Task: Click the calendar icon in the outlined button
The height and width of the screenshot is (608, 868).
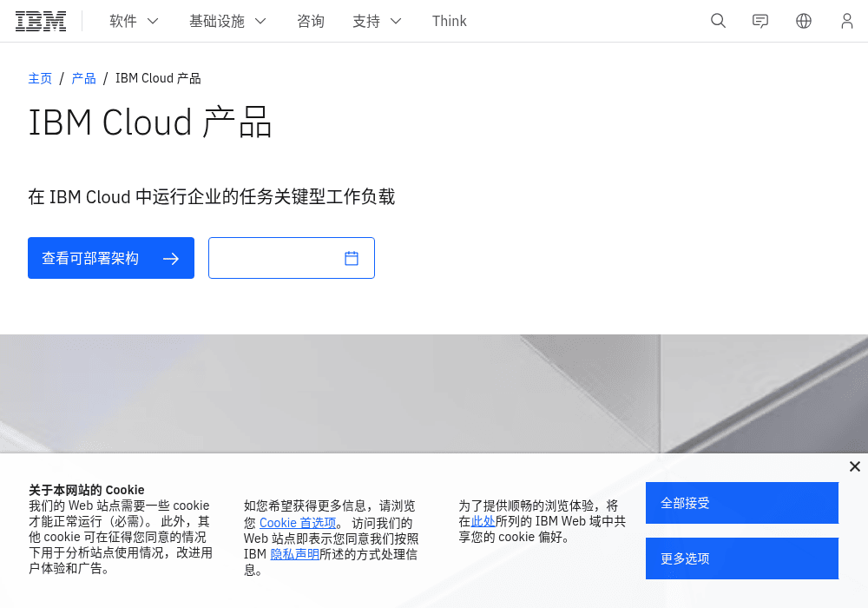Action: pos(352,258)
